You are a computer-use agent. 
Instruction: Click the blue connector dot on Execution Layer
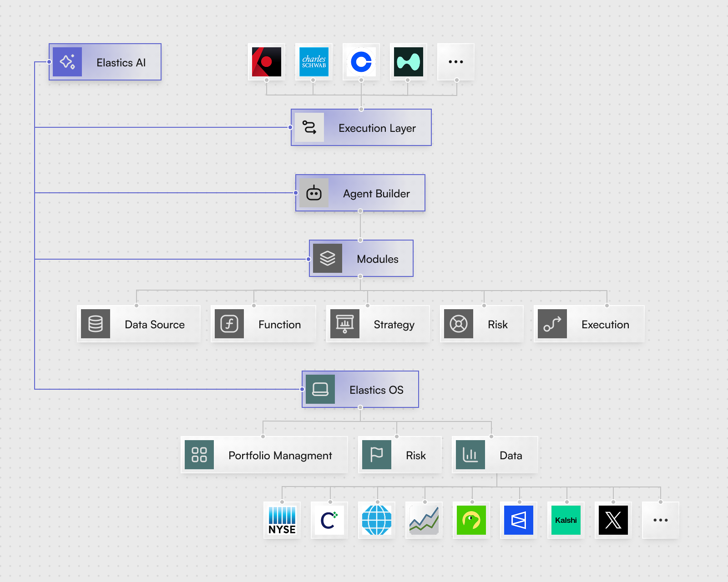(x=290, y=127)
